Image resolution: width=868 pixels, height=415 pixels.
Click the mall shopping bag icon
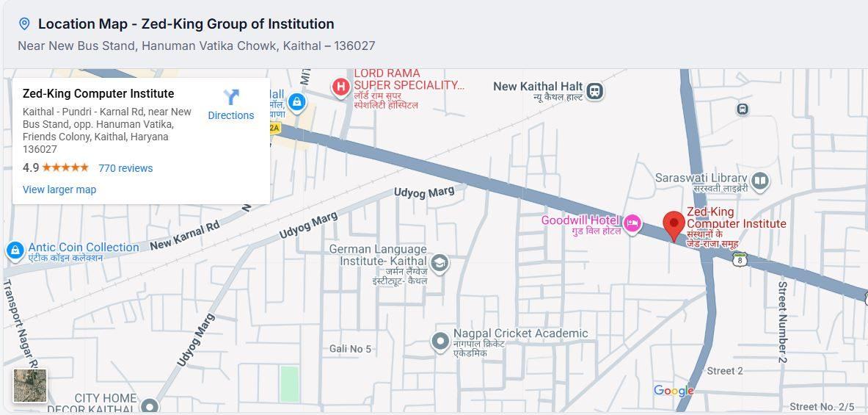pyautogui.click(x=296, y=102)
